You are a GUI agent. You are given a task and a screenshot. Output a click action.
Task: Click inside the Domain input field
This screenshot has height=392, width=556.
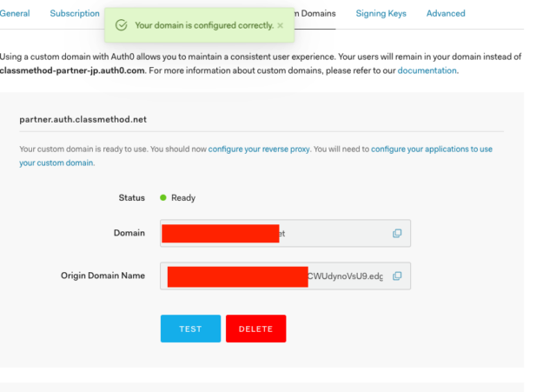[x=286, y=233]
